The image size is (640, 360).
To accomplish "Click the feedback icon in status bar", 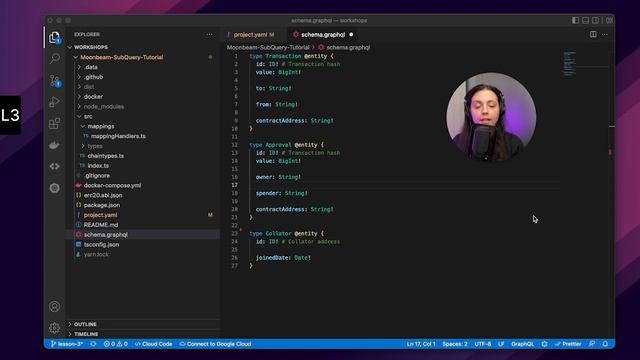I will pyautogui.click(x=592, y=344).
